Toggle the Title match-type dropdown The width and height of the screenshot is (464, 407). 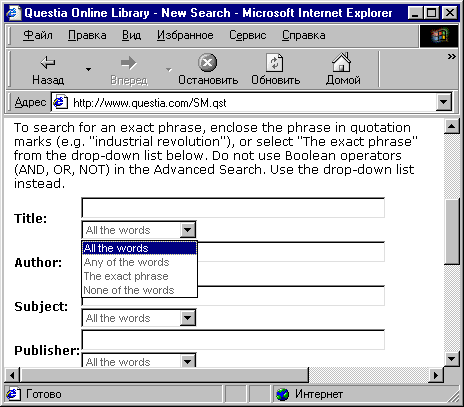point(187,230)
